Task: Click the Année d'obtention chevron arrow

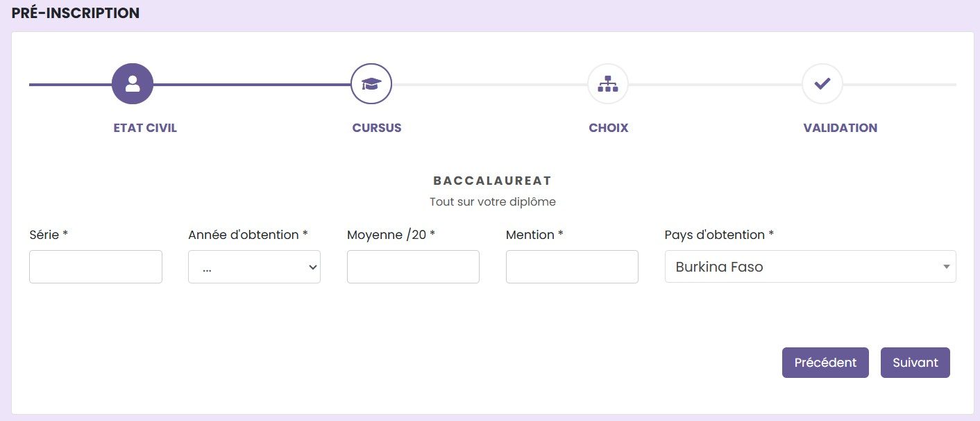Action: coord(312,267)
